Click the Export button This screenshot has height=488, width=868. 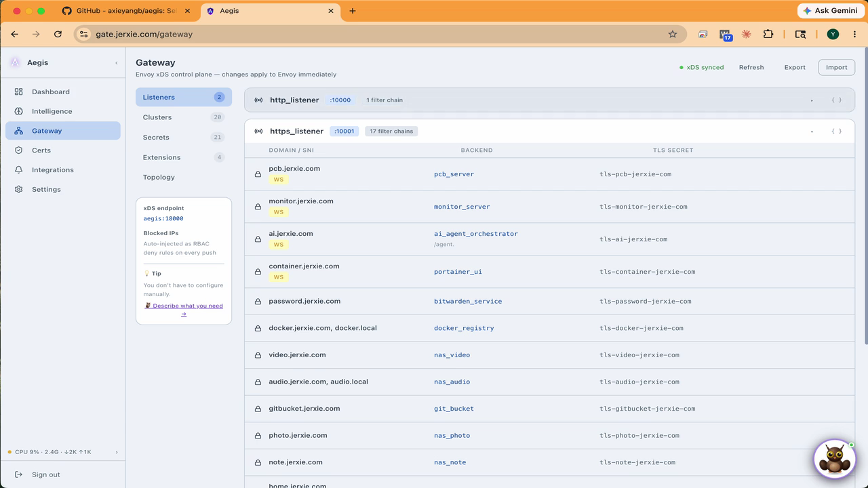coord(795,67)
